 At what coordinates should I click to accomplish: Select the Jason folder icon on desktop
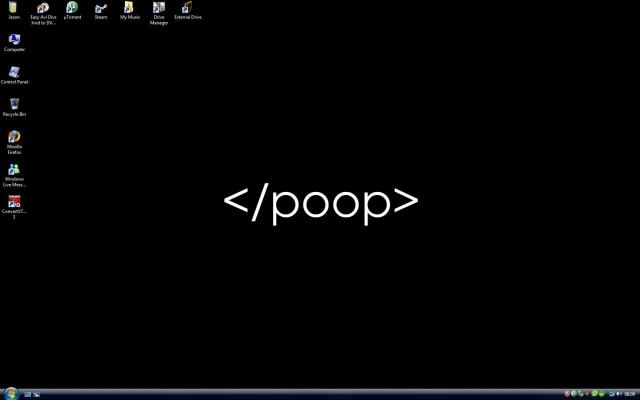[14, 11]
